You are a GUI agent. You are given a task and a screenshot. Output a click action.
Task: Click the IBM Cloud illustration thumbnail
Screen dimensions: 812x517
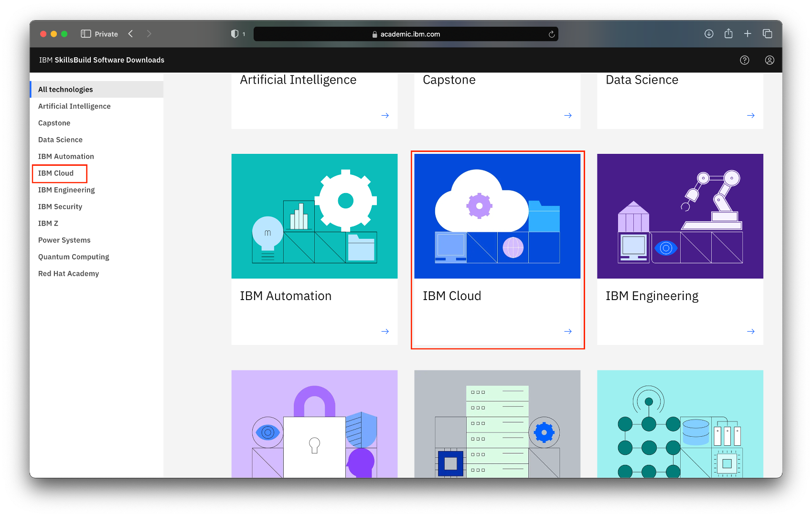(497, 216)
